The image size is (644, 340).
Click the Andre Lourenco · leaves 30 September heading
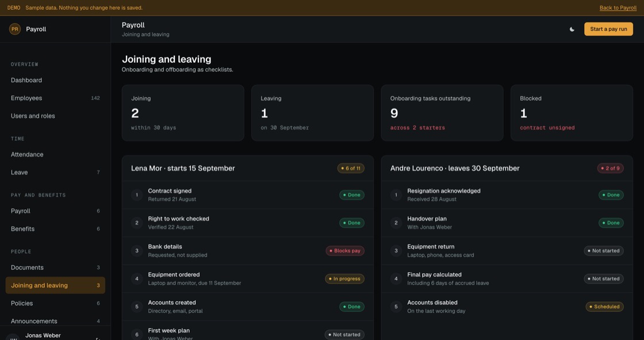click(455, 168)
